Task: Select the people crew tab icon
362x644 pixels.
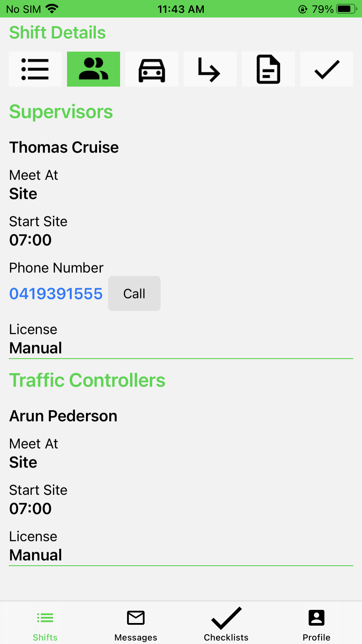Action: 94,69
